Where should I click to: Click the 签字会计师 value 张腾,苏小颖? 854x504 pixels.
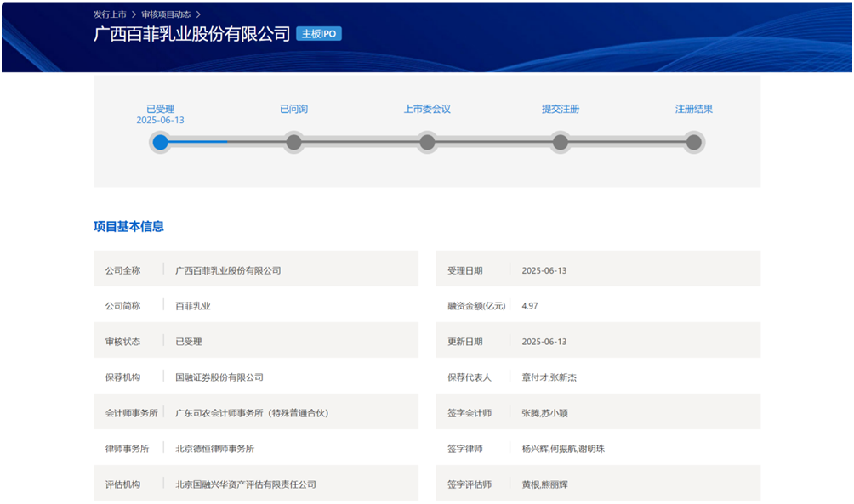click(544, 413)
